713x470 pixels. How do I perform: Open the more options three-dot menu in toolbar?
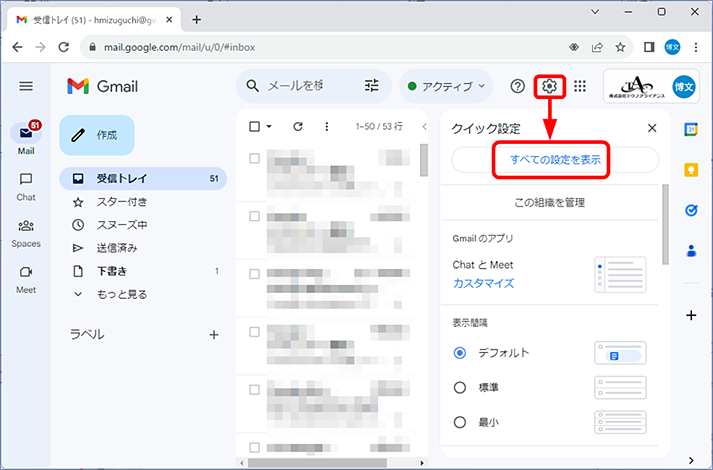(326, 126)
